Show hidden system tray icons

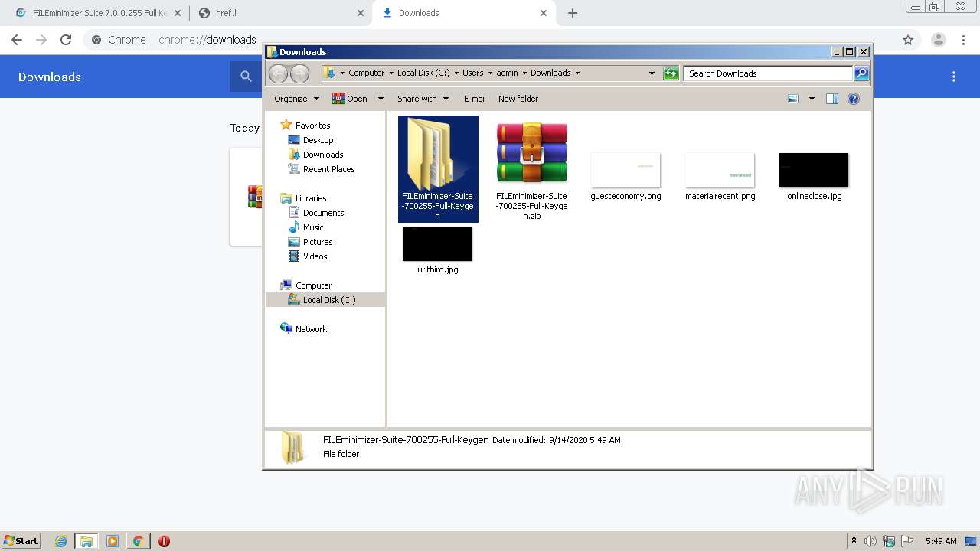coord(854,541)
